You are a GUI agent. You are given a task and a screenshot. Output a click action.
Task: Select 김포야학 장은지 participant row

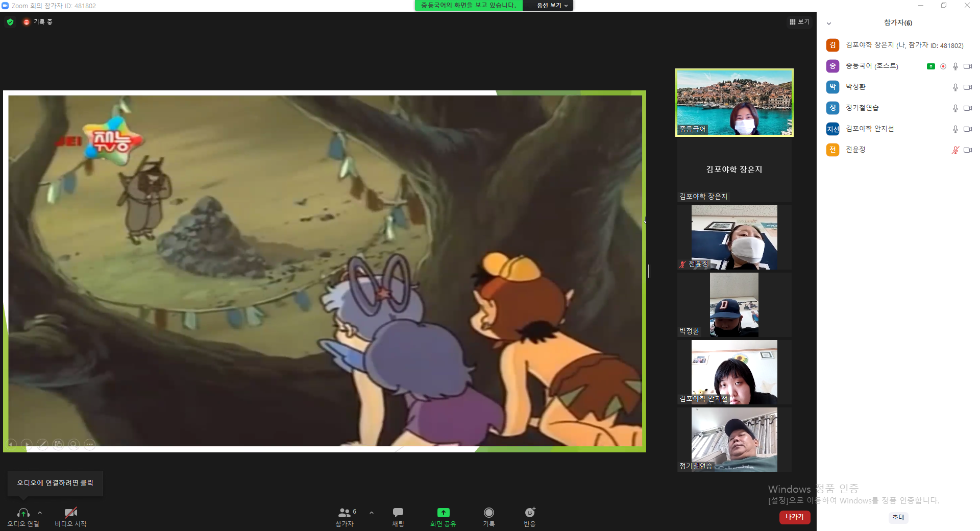pyautogui.click(x=898, y=45)
